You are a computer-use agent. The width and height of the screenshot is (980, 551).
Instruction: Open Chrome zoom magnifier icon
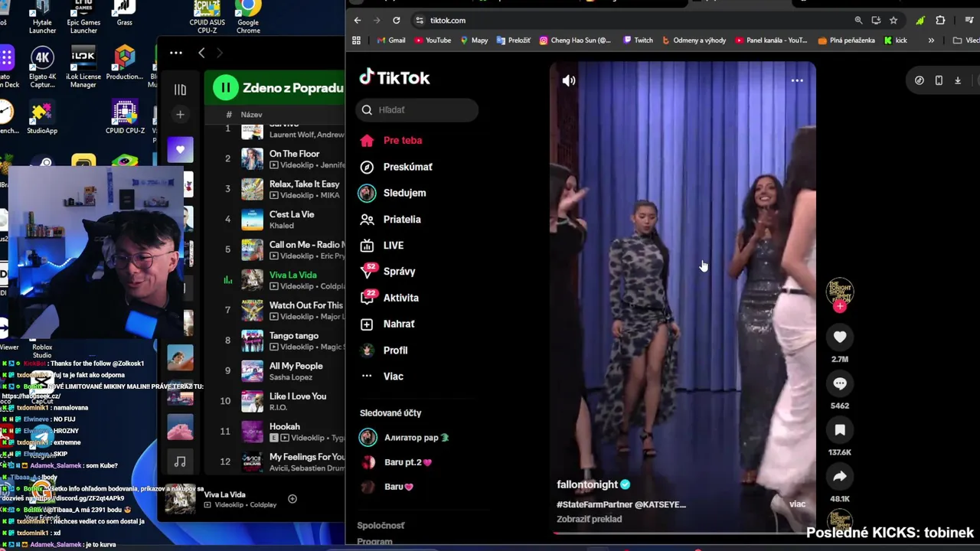(858, 21)
